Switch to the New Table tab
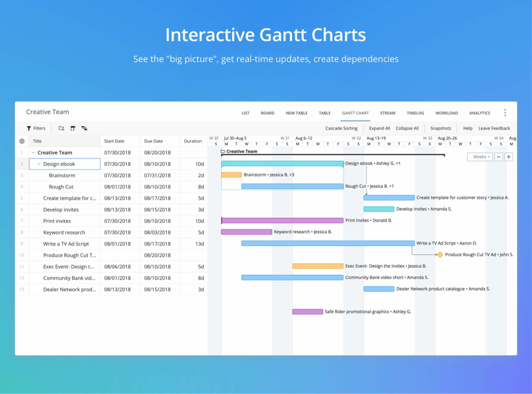Image resolution: width=532 pixels, height=394 pixels. click(x=296, y=113)
